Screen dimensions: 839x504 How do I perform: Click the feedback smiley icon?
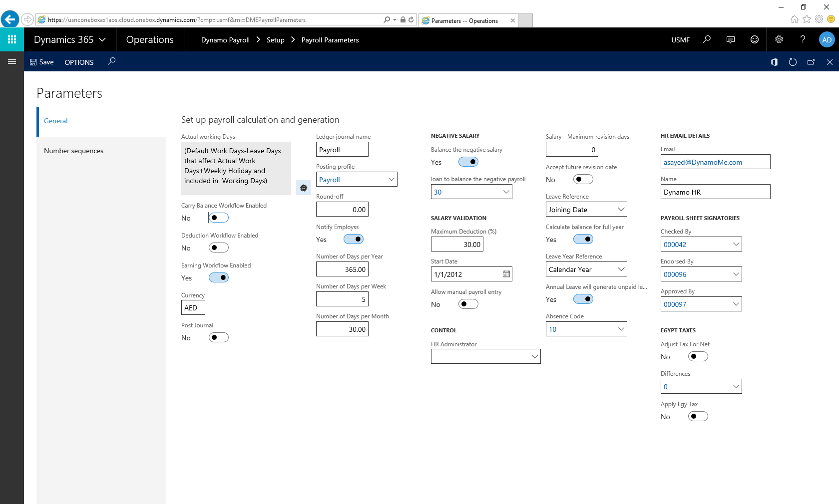(x=755, y=39)
